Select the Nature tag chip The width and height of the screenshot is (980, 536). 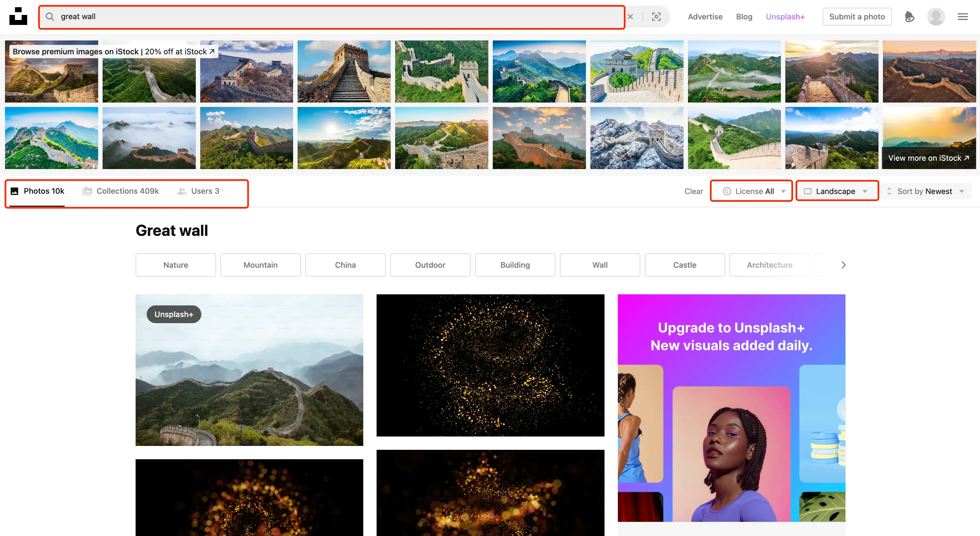(x=175, y=265)
